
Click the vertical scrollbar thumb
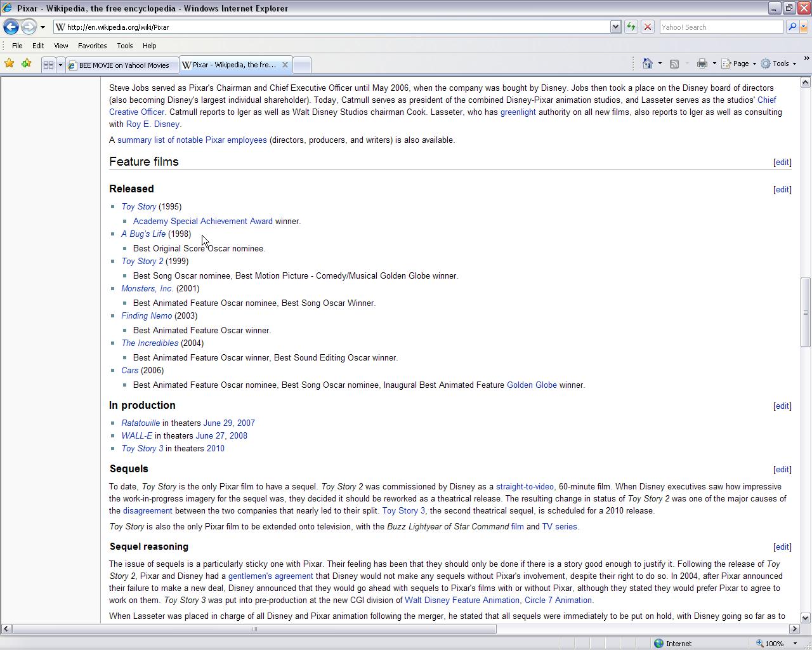pos(806,312)
